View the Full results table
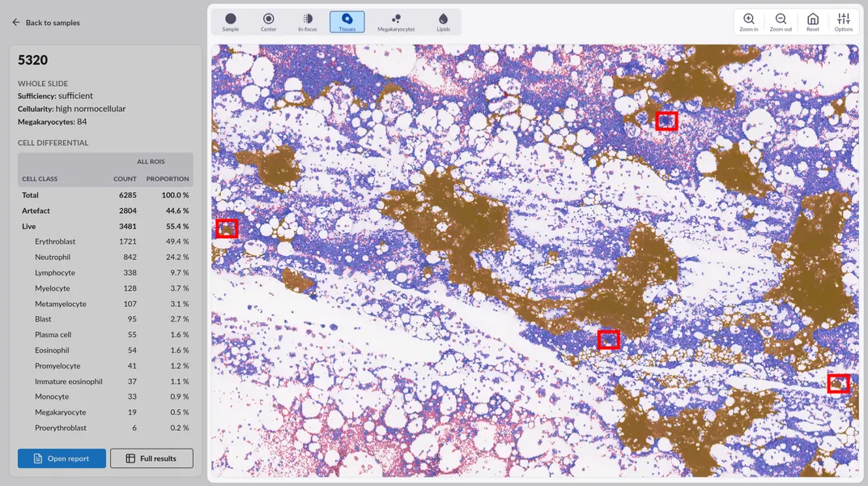This screenshot has width=868, height=486. 151,458
